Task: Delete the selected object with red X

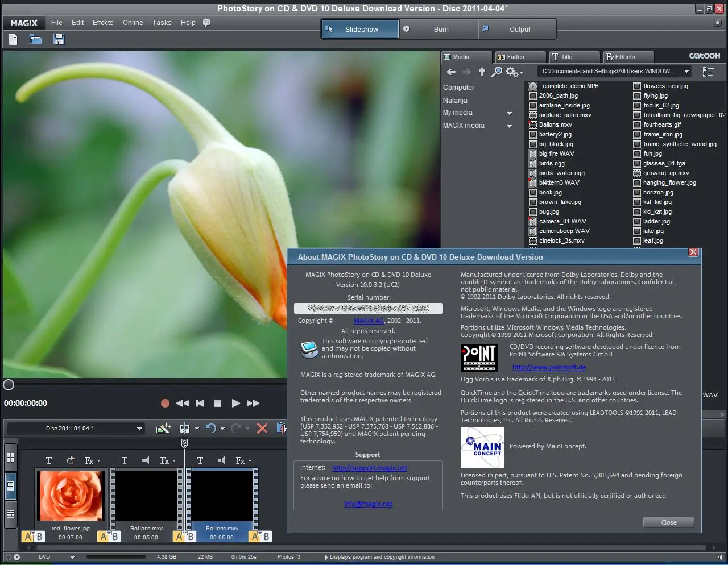Action: (x=262, y=428)
